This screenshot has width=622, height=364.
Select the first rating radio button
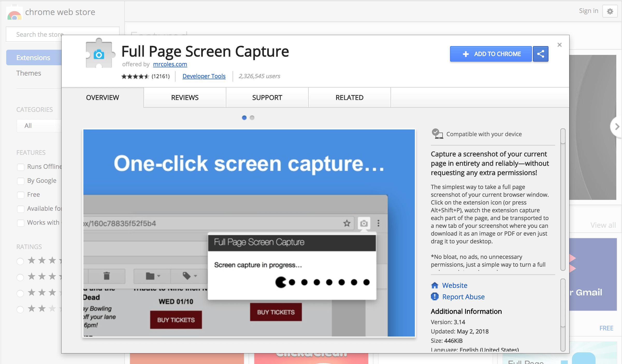point(20,261)
